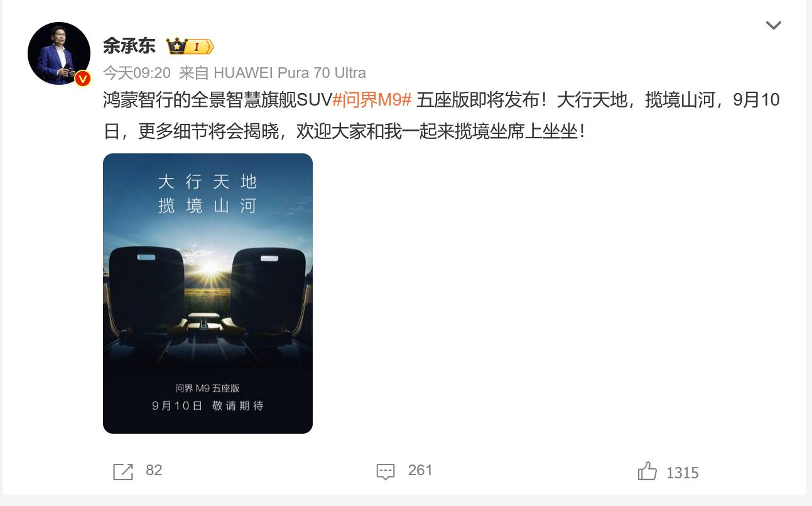Screen dimensions: 812x506
Task: Click the post body text paragraph
Action: (441, 116)
